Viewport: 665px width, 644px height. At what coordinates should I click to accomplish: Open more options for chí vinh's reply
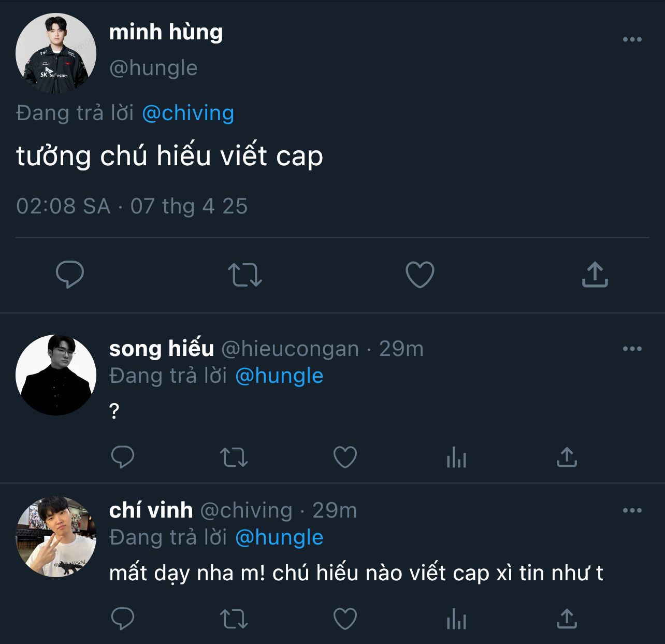click(x=632, y=510)
